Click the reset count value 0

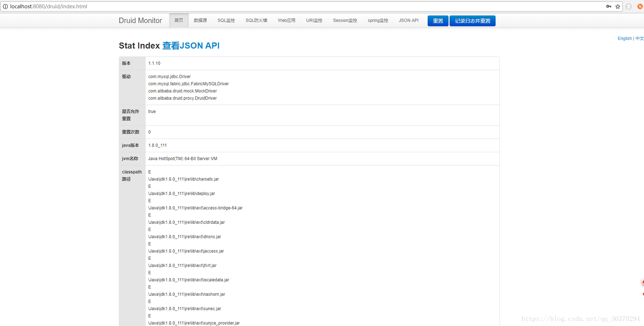coord(149,132)
